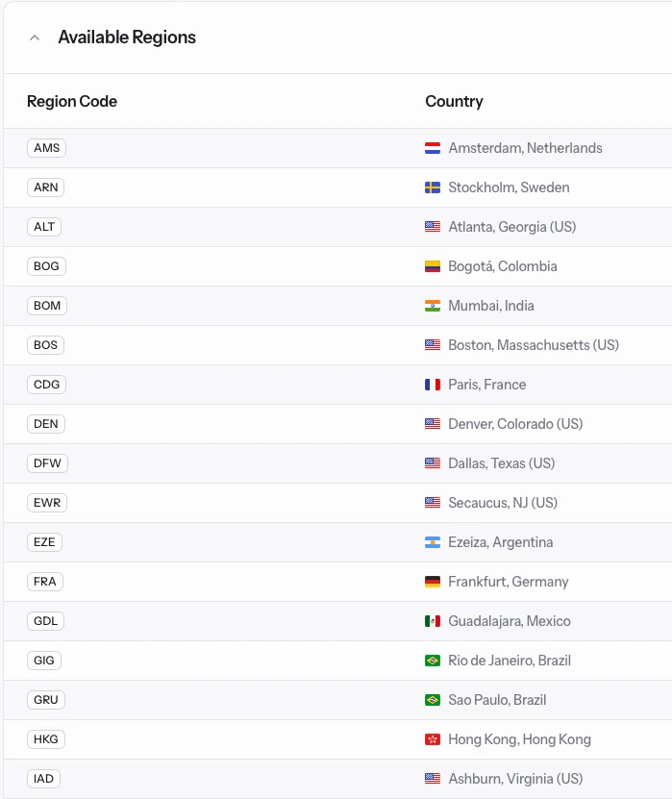Click the France flag beside Paris
The image size is (672, 799).
[x=433, y=385]
